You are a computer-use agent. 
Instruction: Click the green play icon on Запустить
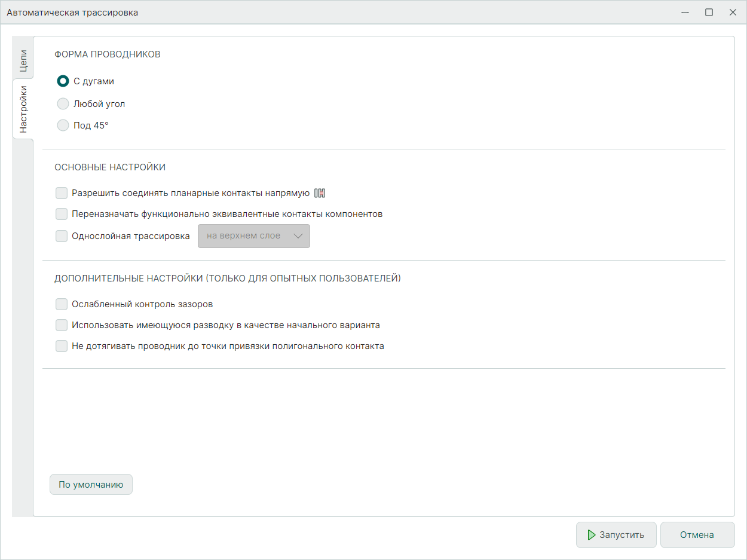coord(592,535)
